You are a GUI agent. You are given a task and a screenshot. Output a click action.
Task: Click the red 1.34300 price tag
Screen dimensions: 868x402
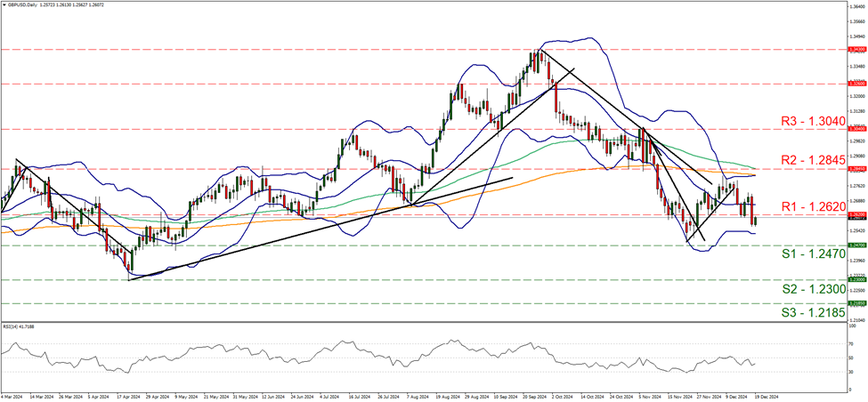click(856, 49)
